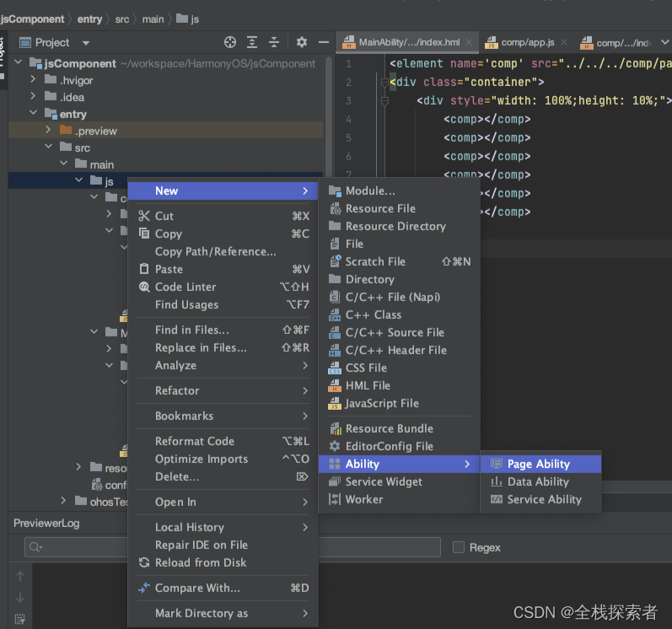Click the Collapse All icon in Project toolbar

274,42
